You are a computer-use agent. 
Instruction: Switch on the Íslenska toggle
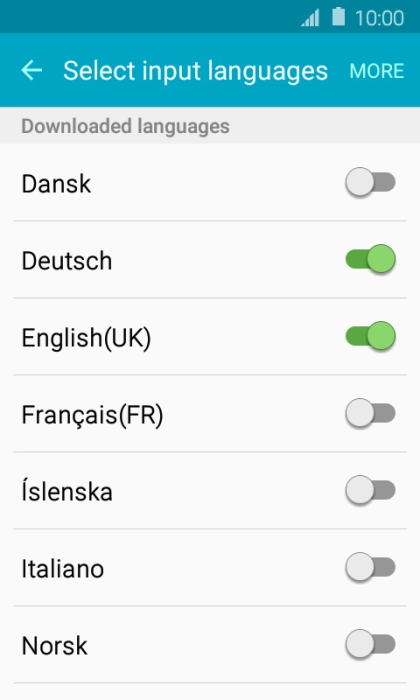[x=370, y=490]
